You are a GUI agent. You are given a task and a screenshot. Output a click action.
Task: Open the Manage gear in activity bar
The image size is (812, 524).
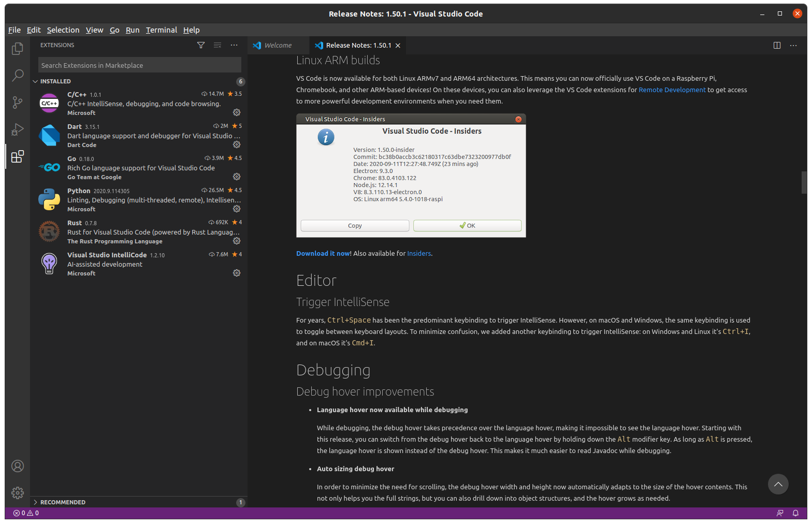click(x=18, y=492)
